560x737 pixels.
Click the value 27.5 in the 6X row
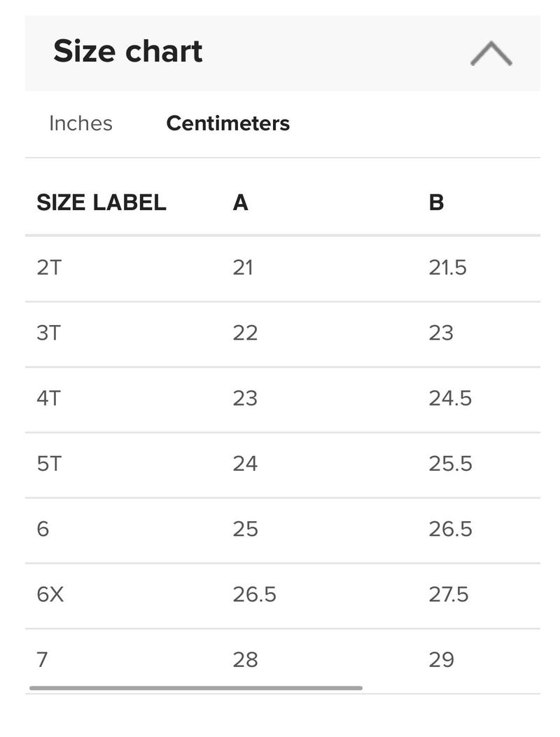click(449, 595)
